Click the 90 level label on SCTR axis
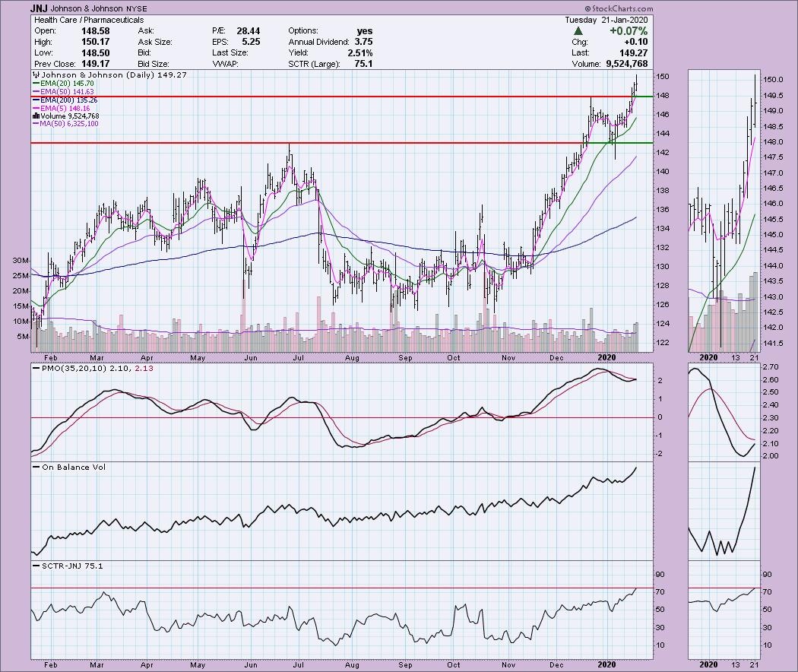798x672 pixels. (660, 575)
